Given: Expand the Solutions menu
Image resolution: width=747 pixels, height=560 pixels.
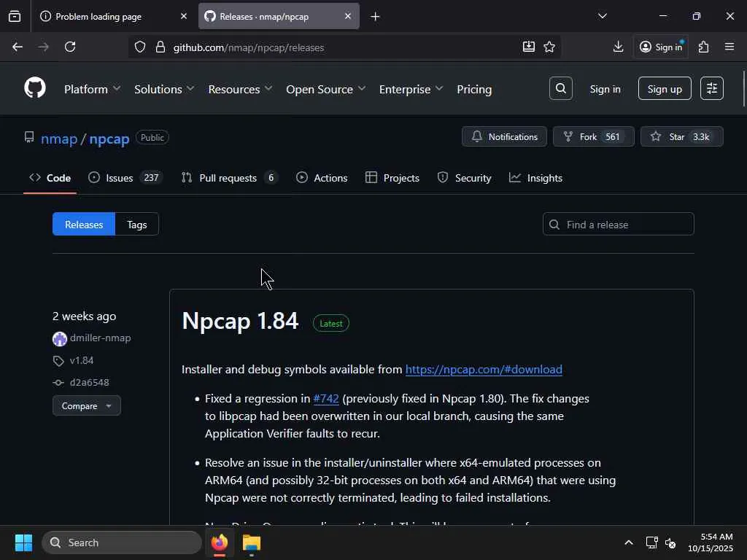Looking at the screenshot, I should pos(164,89).
